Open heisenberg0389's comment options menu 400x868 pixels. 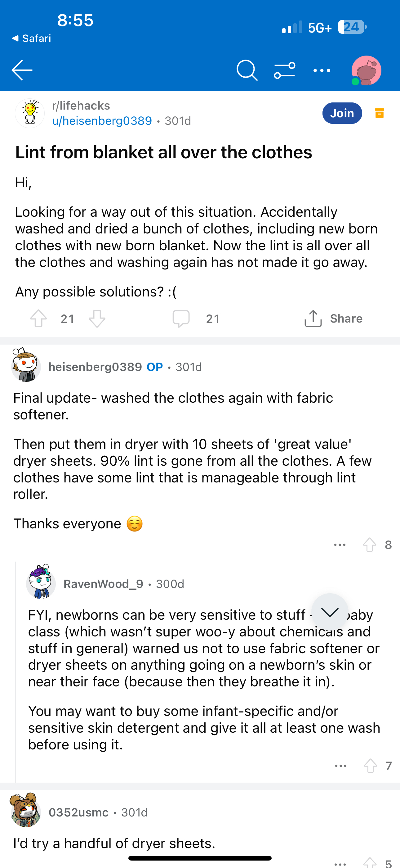tap(340, 545)
